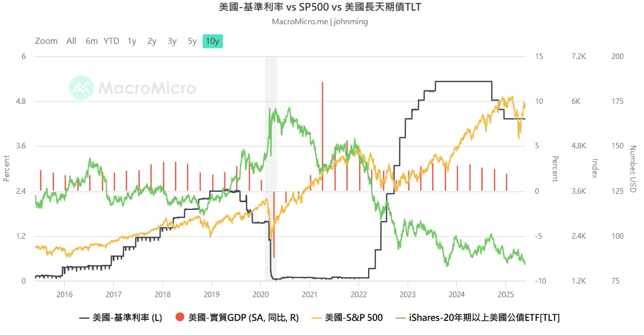Click the dark base rate legend line marker

point(85,317)
